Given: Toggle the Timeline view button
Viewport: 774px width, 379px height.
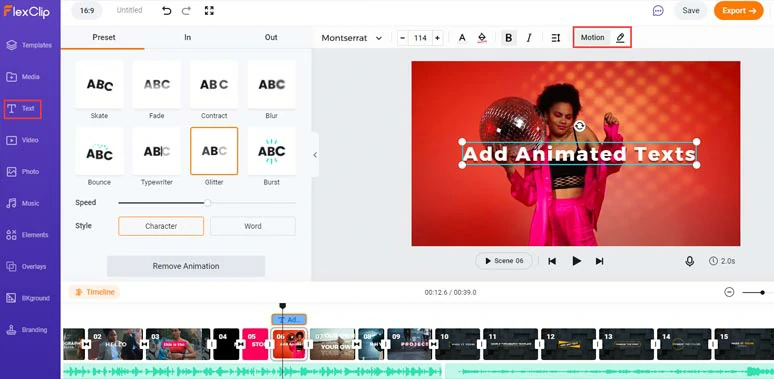Looking at the screenshot, I should 94,292.
